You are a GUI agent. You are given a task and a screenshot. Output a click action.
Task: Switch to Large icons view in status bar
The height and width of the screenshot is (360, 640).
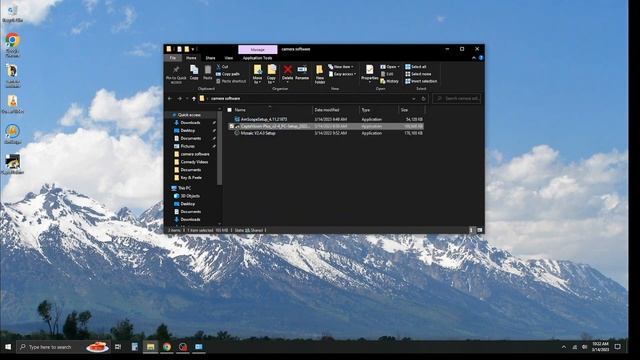point(480,230)
